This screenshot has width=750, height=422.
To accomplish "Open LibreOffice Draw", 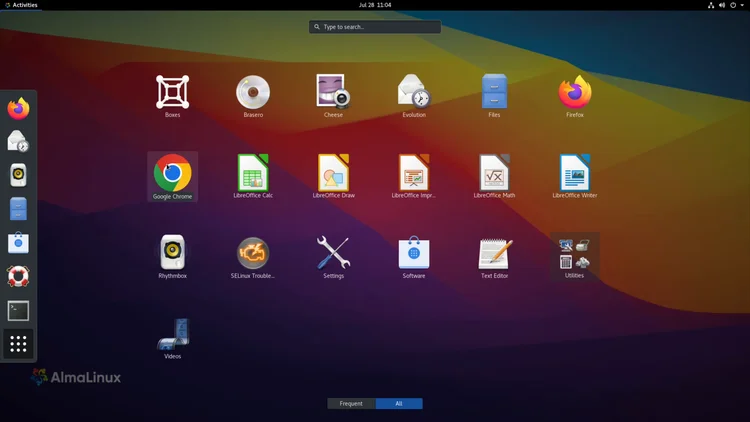I will pyautogui.click(x=333, y=176).
